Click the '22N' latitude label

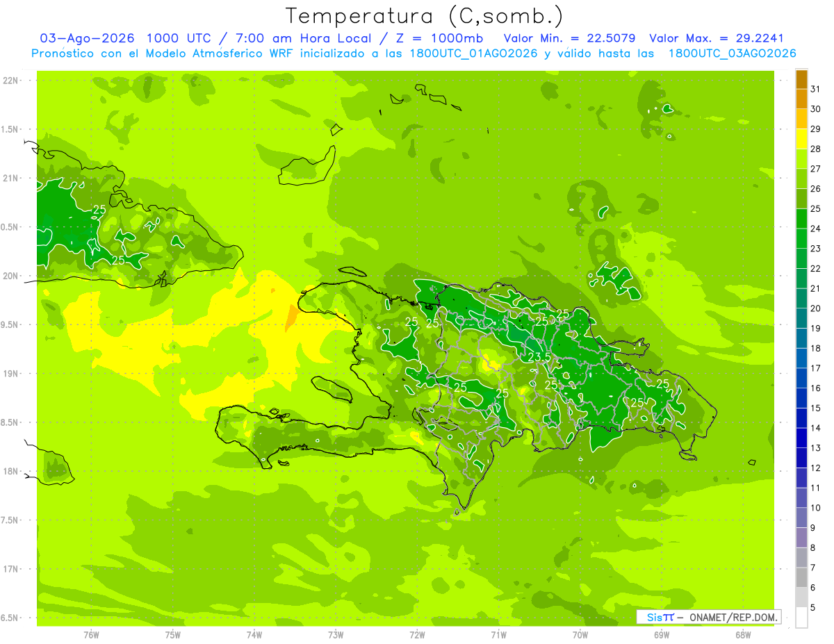11,81
